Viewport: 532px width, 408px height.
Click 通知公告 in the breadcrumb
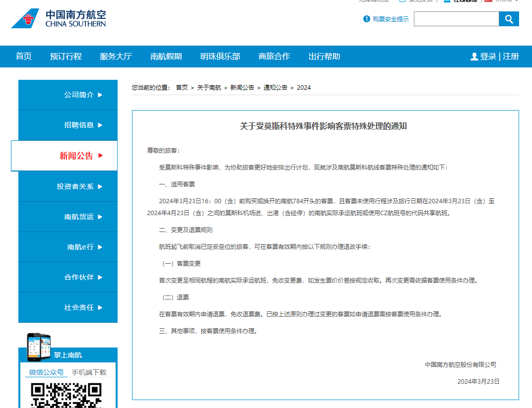coord(275,88)
